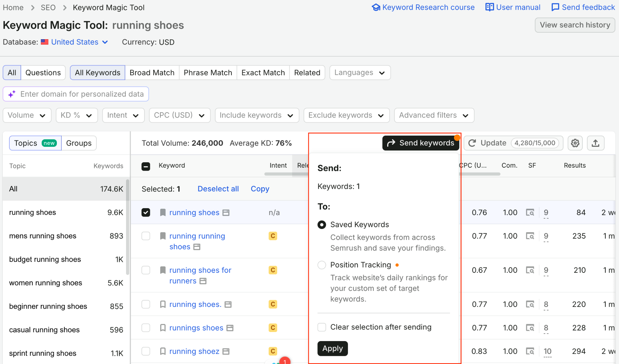Select the Position Tracking radio option
619x364 pixels.
coord(322,265)
